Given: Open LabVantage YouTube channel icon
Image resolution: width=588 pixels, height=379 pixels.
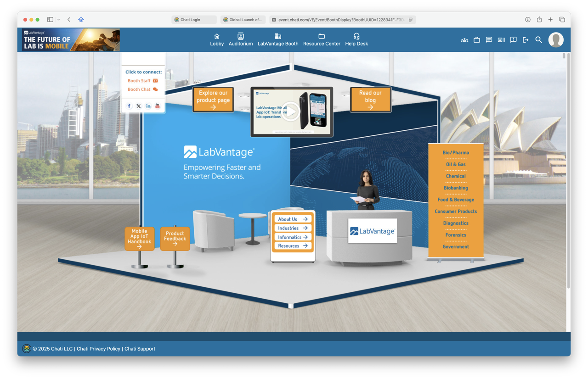Looking at the screenshot, I should [x=158, y=106].
